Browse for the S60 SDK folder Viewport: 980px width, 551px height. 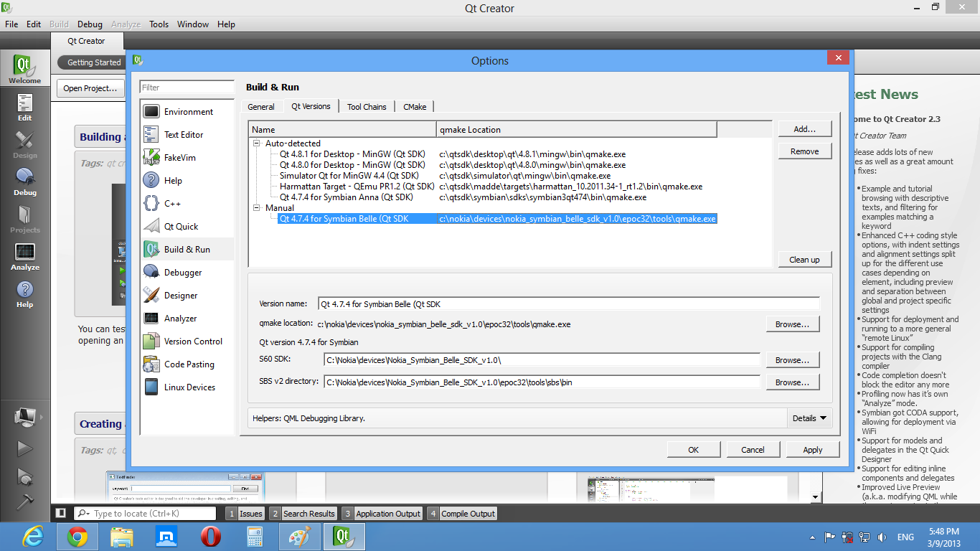tap(792, 360)
